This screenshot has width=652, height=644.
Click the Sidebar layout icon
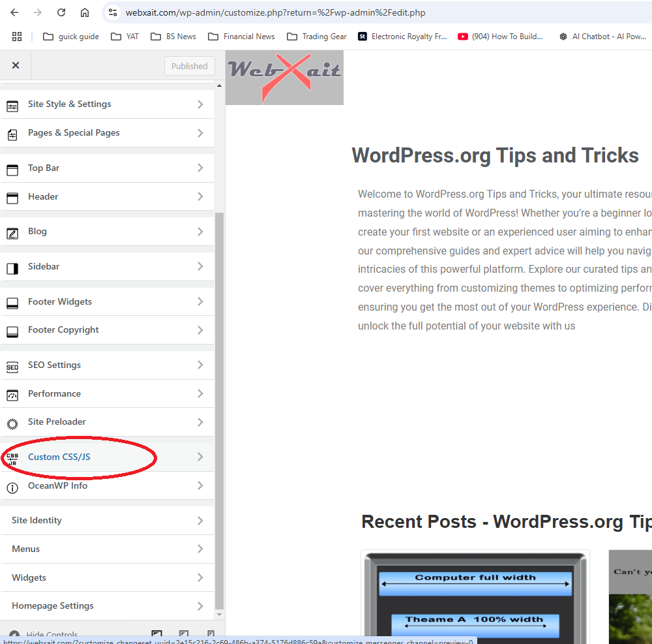point(12,268)
